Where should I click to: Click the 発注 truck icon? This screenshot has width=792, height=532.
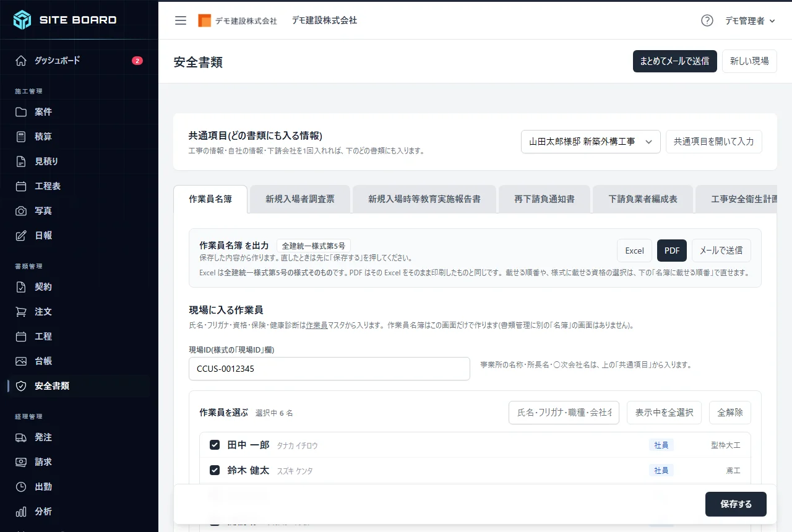click(x=21, y=437)
